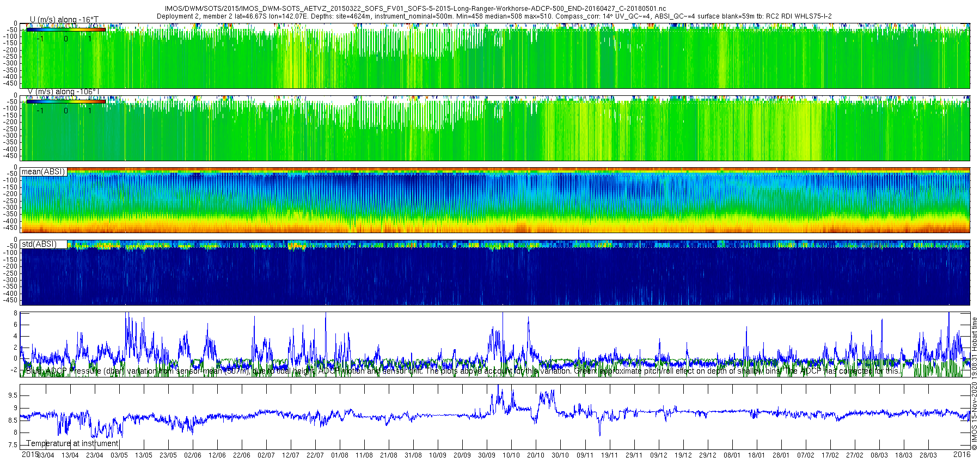Image resolution: width=980 pixels, height=463 pixels.
Task: Click the '09/11' date tick label
Action: (x=585, y=455)
